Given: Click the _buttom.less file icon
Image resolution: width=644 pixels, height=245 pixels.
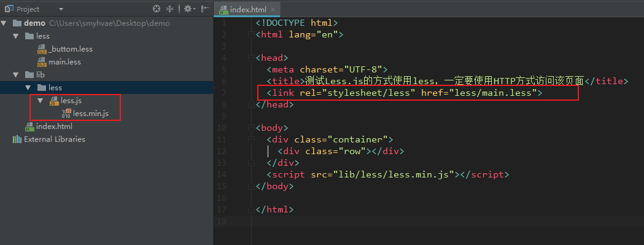Looking at the screenshot, I should coord(42,49).
